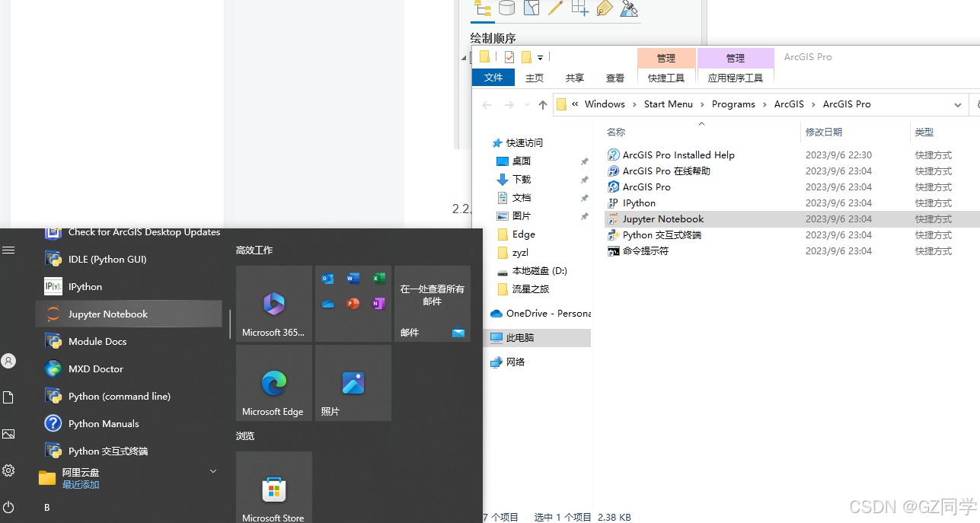
Task: Switch to the 查看 ribbon tab
Action: pyautogui.click(x=615, y=78)
